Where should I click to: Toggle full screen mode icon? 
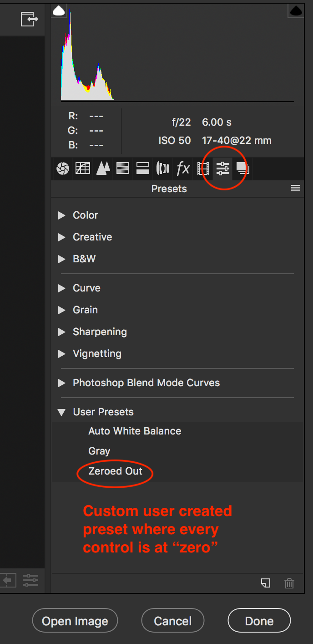pos(28,19)
